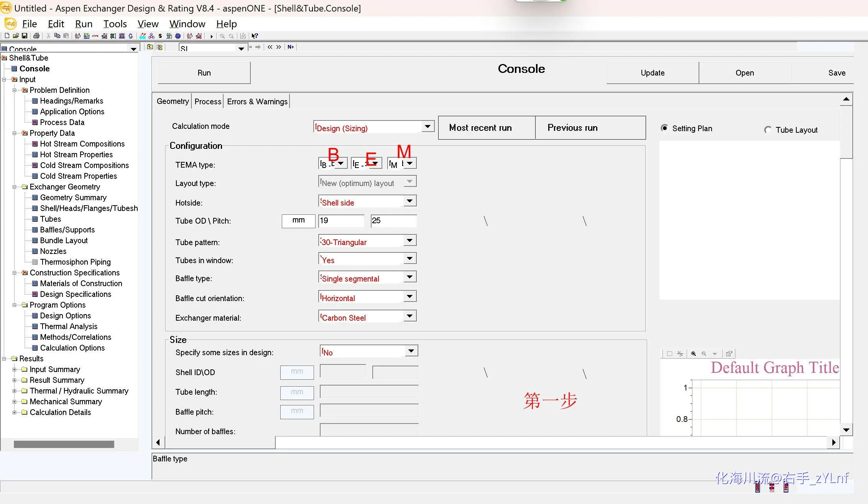The width and height of the screenshot is (868, 504).
Task: Select Geometry Summary in the tree
Action: [x=73, y=198]
